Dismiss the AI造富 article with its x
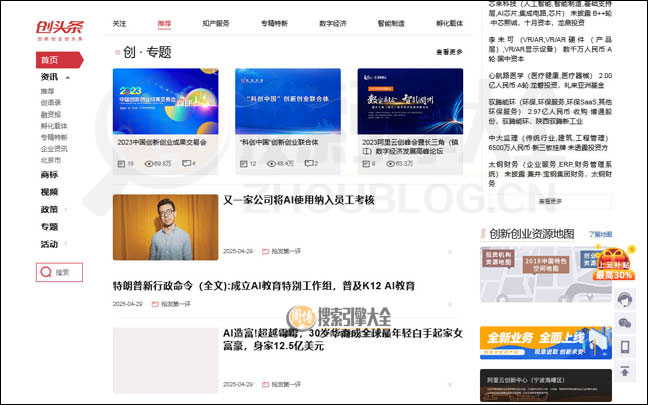The width and height of the screenshot is (648, 405). click(450, 384)
